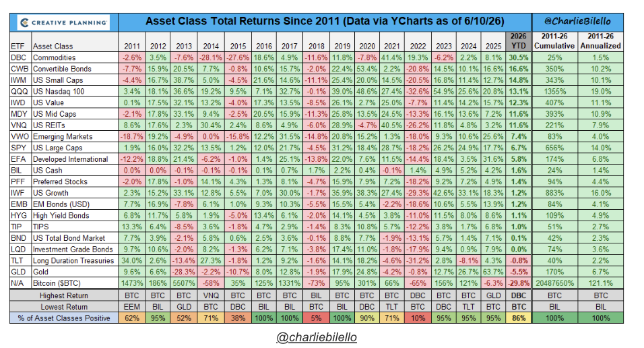
Task: Click the 5507% Bitcoin cell for 2013
Action: (x=184, y=283)
